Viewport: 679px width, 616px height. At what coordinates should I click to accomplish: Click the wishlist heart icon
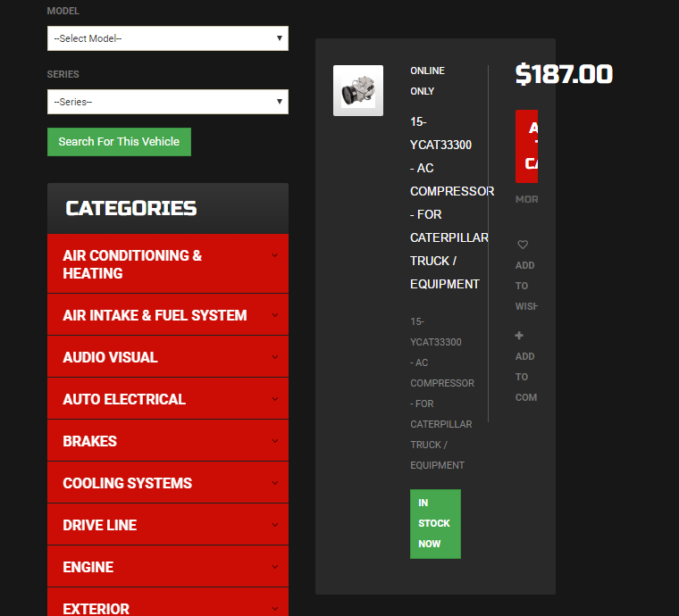523,245
